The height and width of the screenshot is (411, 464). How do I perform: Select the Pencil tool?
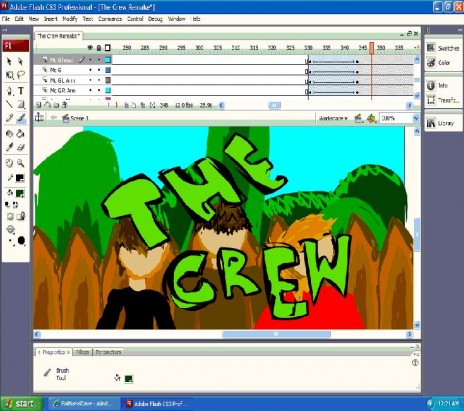pyautogui.click(x=9, y=118)
